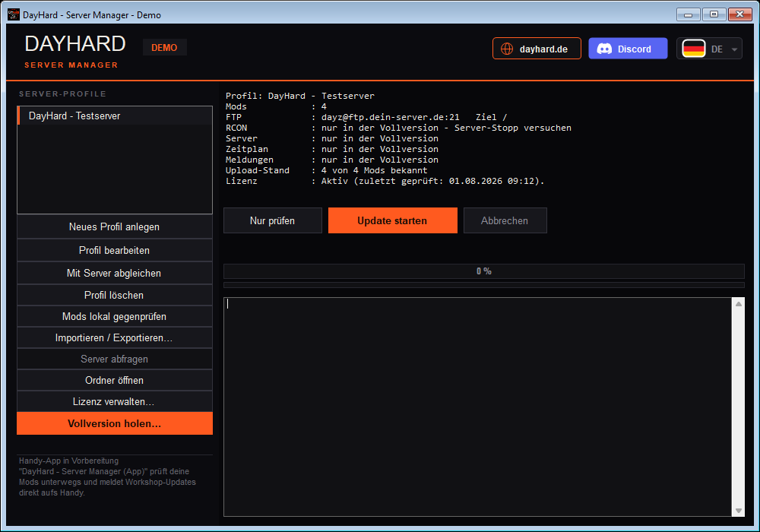The height and width of the screenshot is (532, 760).
Task: Click Profil bearbeiten
Action: [115, 250]
